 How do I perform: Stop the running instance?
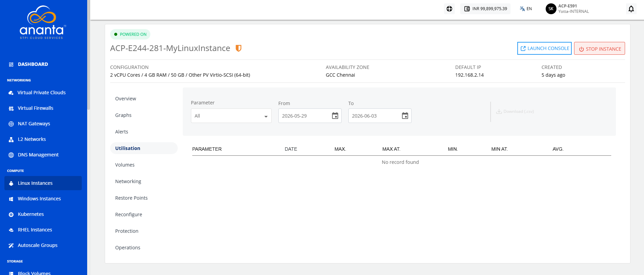coord(599,48)
